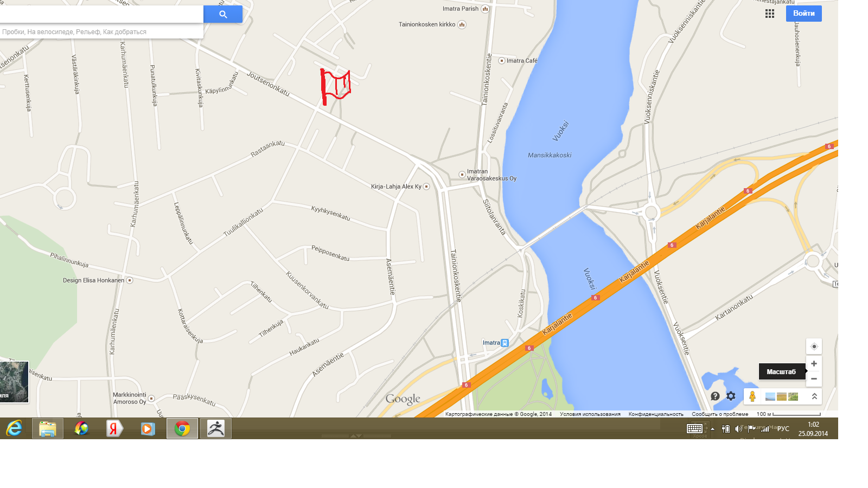Click Tainionkosken kirkko place marker
Image resolution: width=868 pixels, height=488 pixels.
462,24
